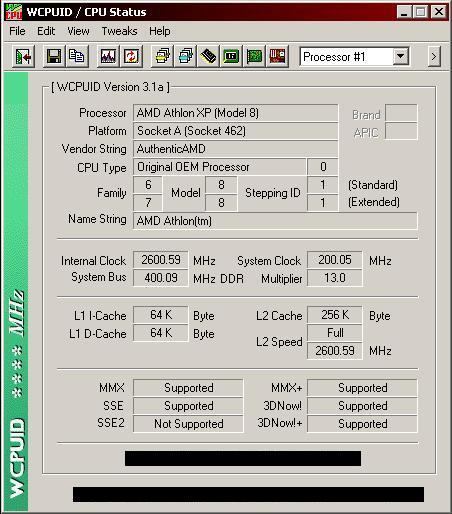Click the Multiplier value 13.0

pyautogui.click(x=335, y=278)
